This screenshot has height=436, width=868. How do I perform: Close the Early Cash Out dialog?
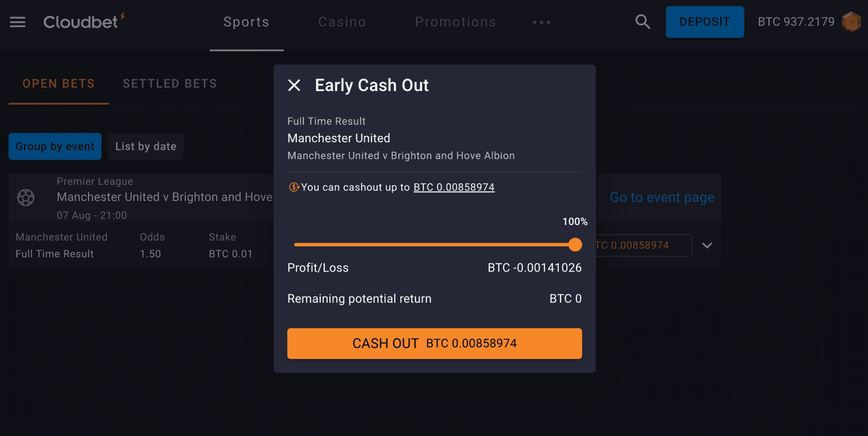click(294, 85)
